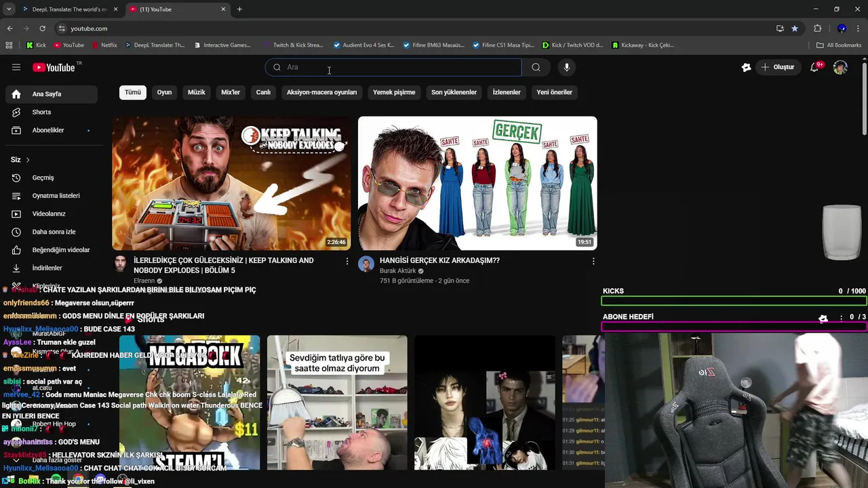The height and width of the screenshot is (488, 868).
Task: Open the notifications bell
Action: pyautogui.click(x=815, y=67)
